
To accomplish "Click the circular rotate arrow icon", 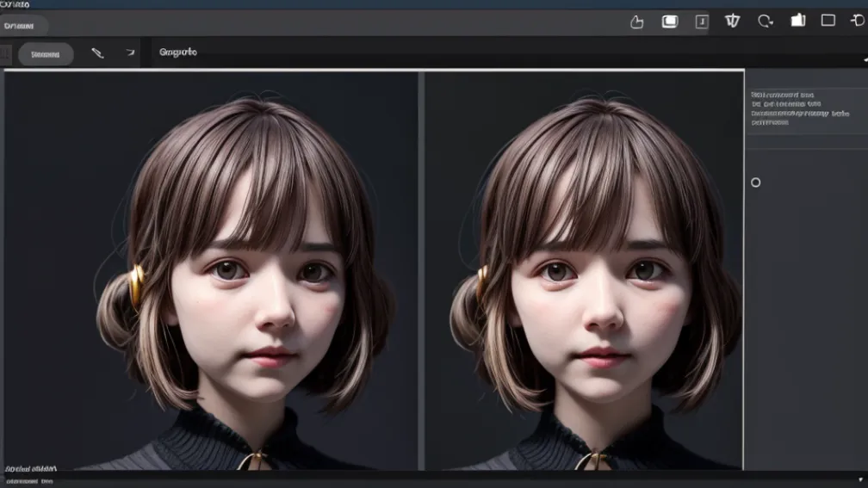I will click(x=765, y=21).
